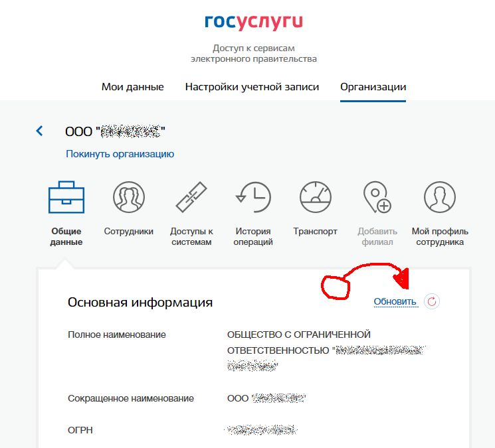This screenshot has height=448, width=495.
Task: Click the Добавить филиал map pin icon
Action: click(x=377, y=197)
